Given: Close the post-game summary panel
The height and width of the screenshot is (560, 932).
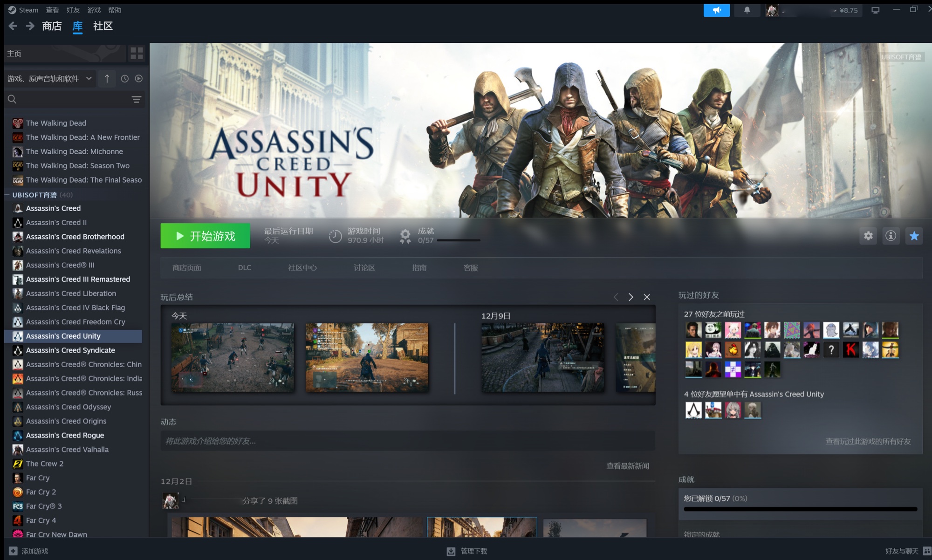Looking at the screenshot, I should point(647,297).
